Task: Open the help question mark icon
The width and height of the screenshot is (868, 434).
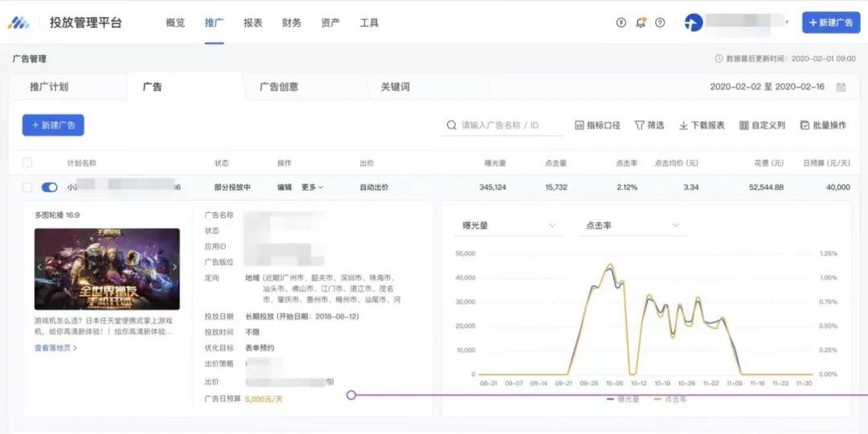Action: click(660, 23)
